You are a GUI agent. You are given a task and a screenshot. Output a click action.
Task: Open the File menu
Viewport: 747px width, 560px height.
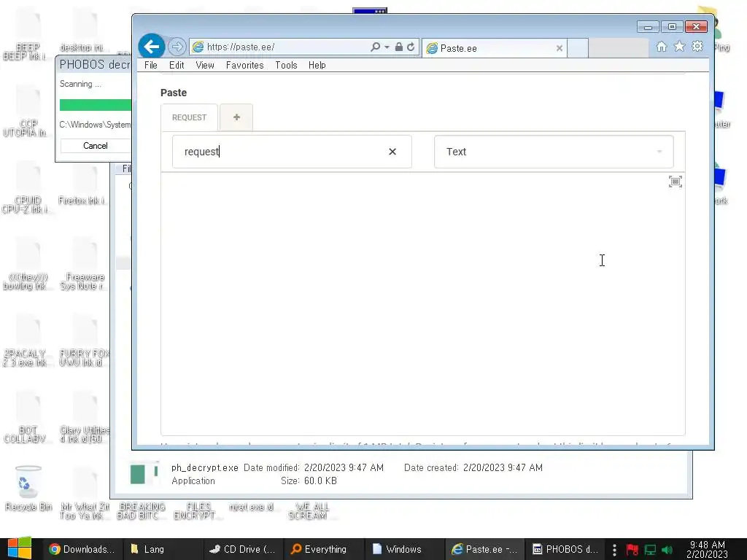click(x=150, y=65)
